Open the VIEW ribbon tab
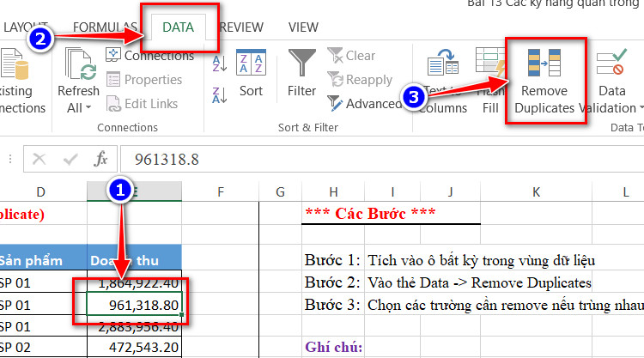This screenshot has width=644, height=358. pos(303,27)
